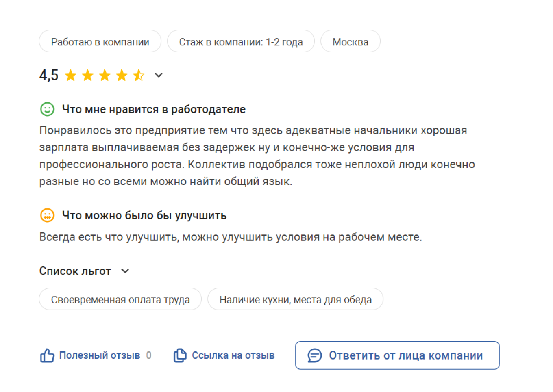
Task: Open the Москва location tag
Action: point(350,41)
